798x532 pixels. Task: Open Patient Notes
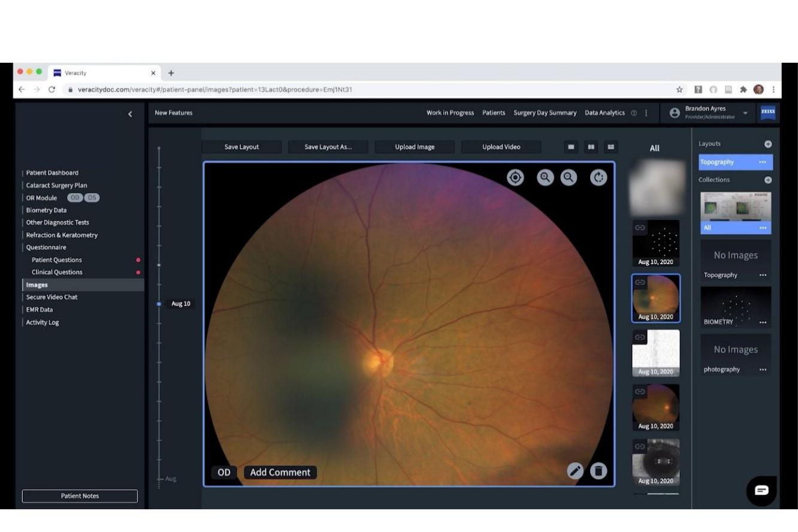click(x=80, y=496)
